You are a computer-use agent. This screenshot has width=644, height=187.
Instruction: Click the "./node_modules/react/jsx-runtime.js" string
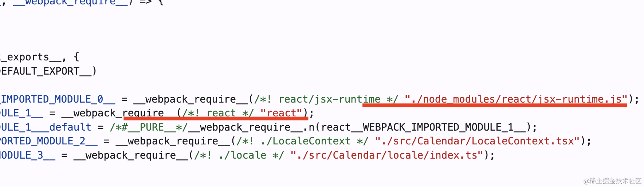click(516, 99)
